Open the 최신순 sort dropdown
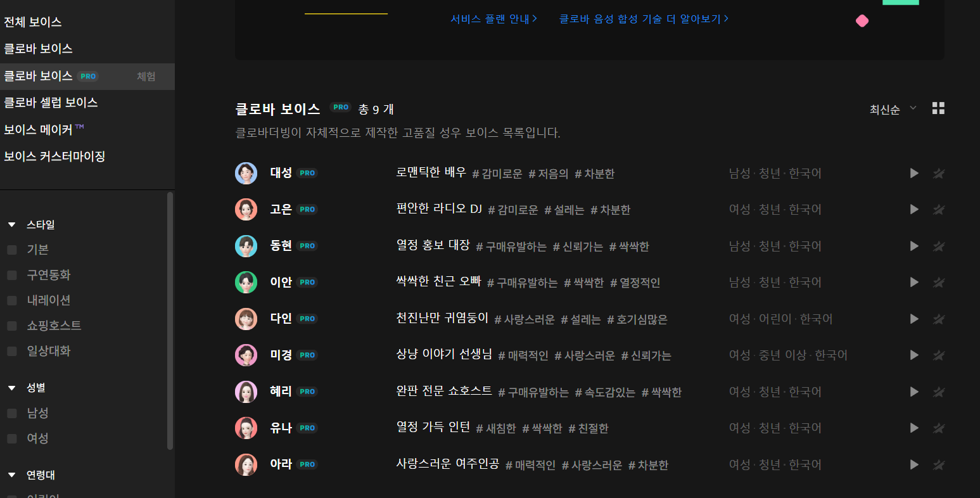The width and height of the screenshot is (980, 498). [893, 110]
